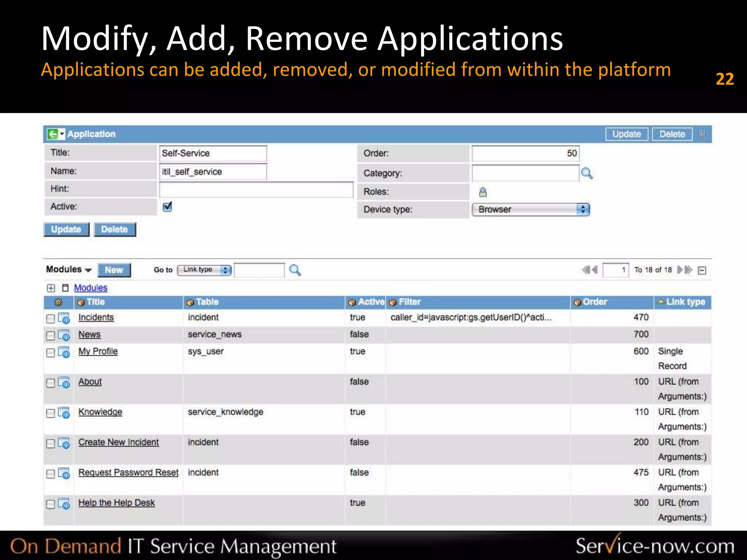Jump to last page of modules
The height and width of the screenshot is (560, 747).
[688, 270]
